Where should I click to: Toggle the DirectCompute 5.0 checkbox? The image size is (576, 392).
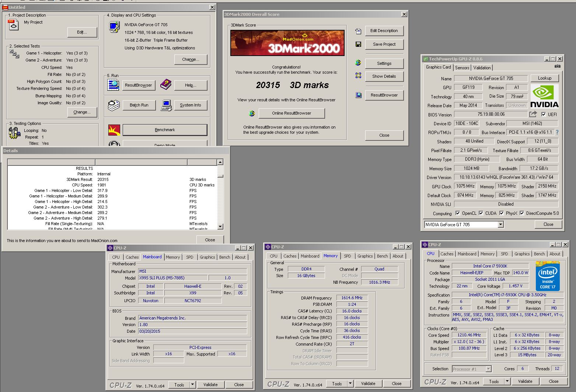coord(522,213)
